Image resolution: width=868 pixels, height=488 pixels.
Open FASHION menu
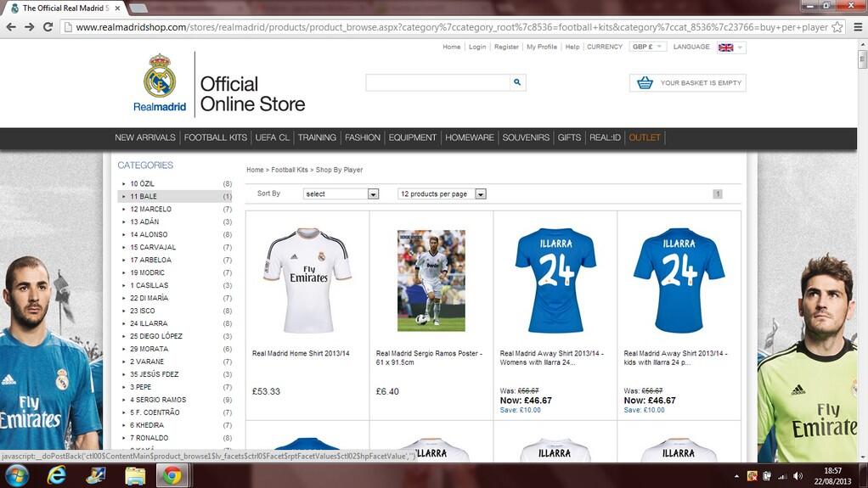coord(363,137)
